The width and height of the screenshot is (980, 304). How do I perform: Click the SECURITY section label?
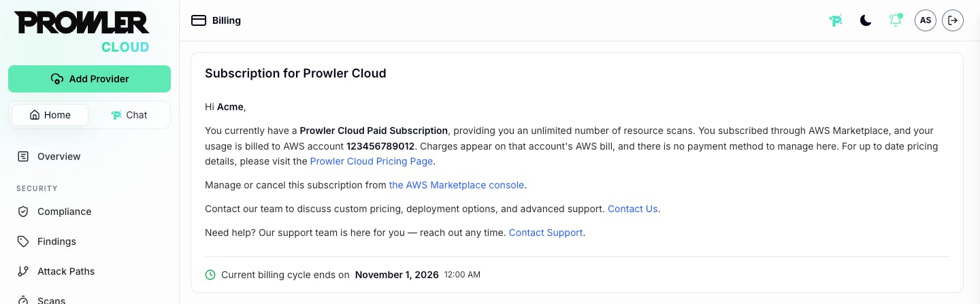pos(37,188)
